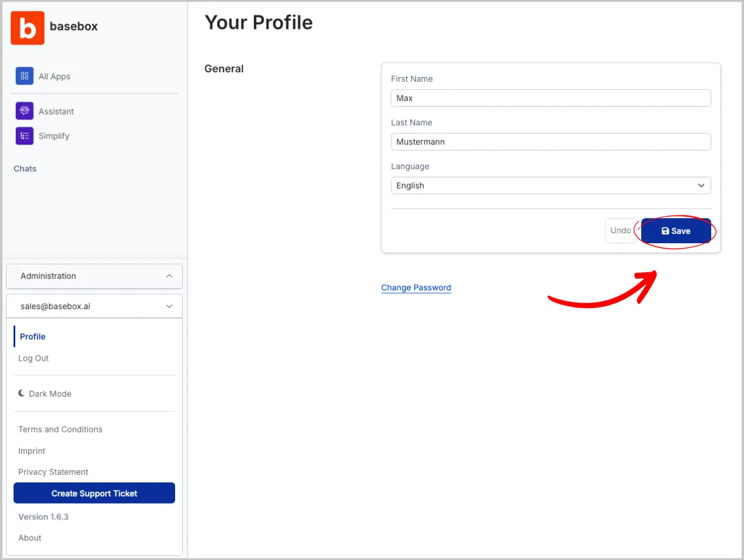Click the basebox logo icon
Image resolution: width=744 pixels, height=560 pixels.
pyautogui.click(x=28, y=28)
